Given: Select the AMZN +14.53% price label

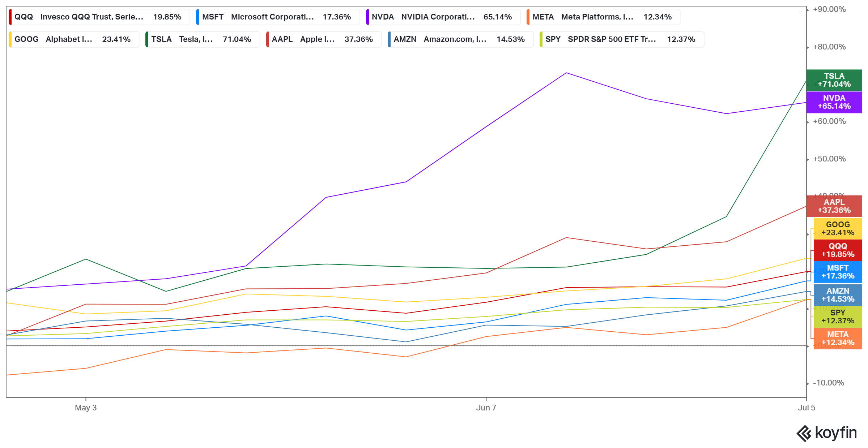Looking at the screenshot, I should pyautogui.click(x=838, y=295).
